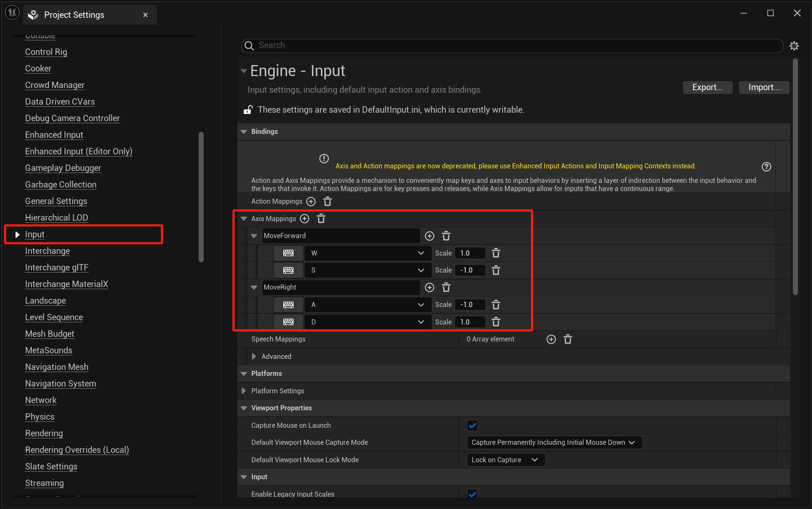Viewport: 812px width, 509px height.
Task: Remove the D key binding
Action: tap(496, 322)
